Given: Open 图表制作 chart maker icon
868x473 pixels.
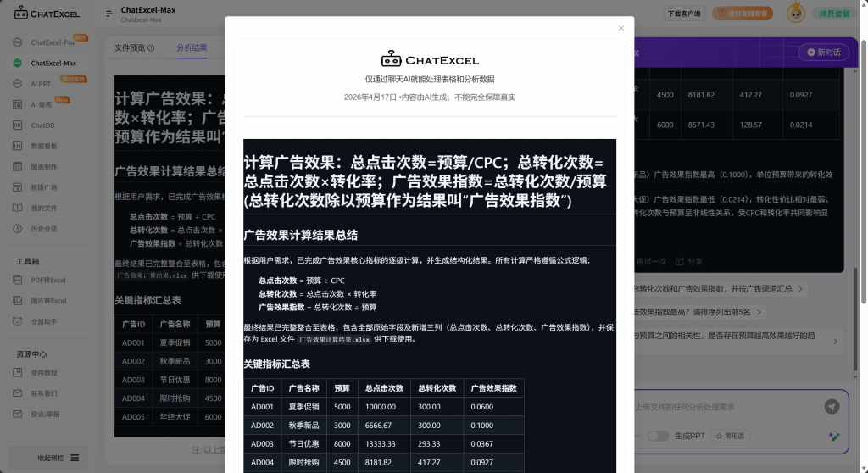Looking at the screenshot, I should click(x=18, y=166).
